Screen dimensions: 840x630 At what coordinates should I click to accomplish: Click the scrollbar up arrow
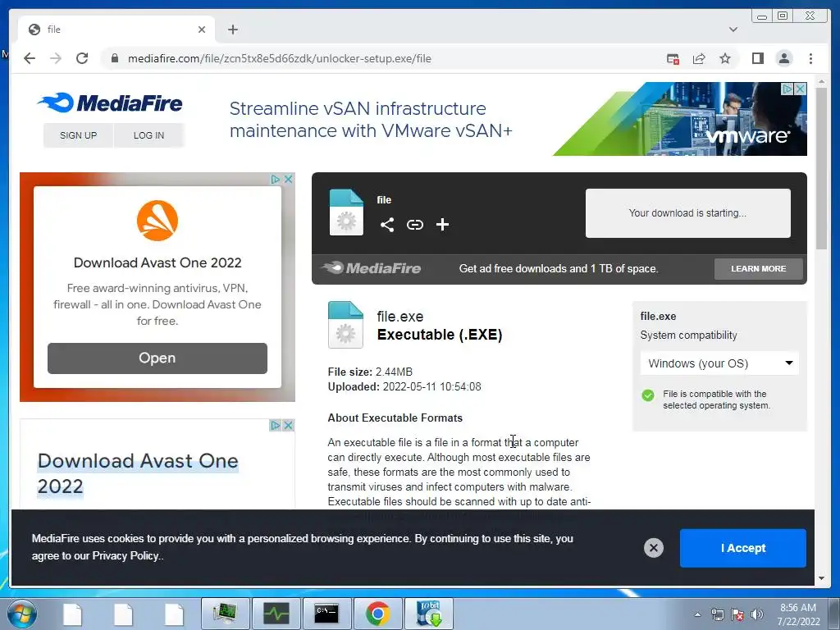pyautogui.click(x=821, y=81)
